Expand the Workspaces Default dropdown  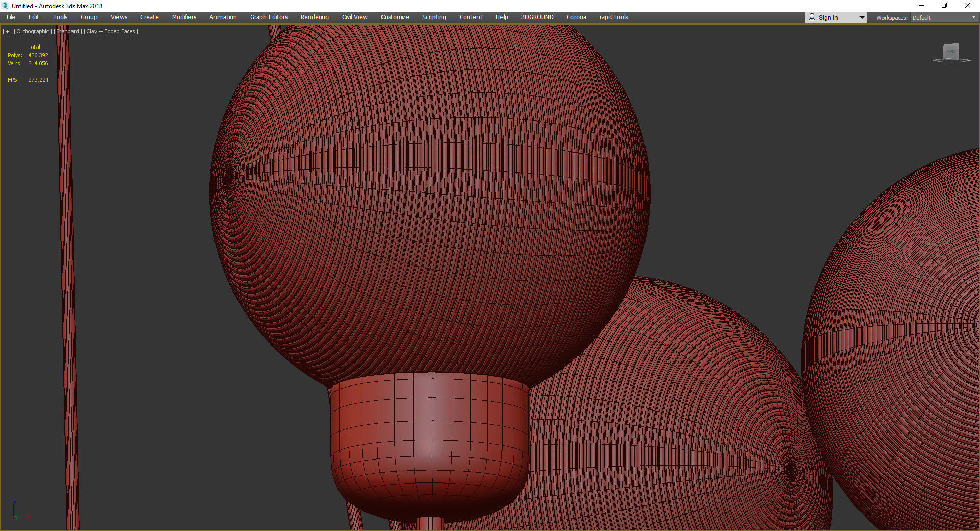point(944,18)
